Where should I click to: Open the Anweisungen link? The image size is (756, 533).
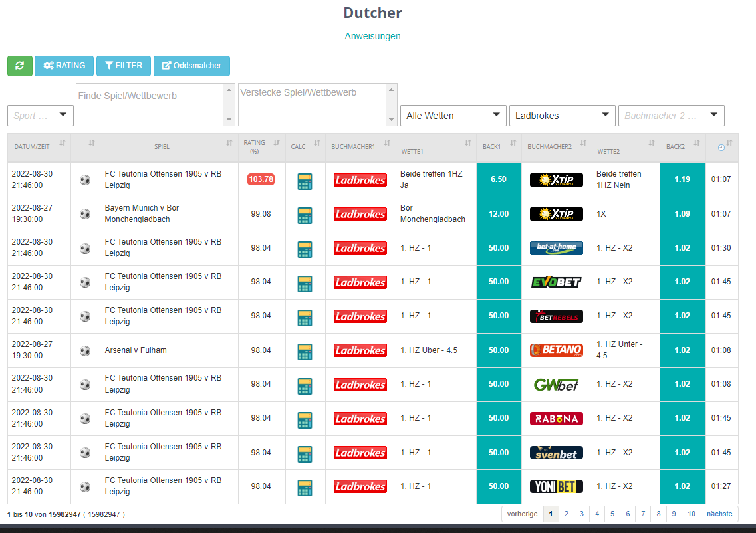coord(372,36)
